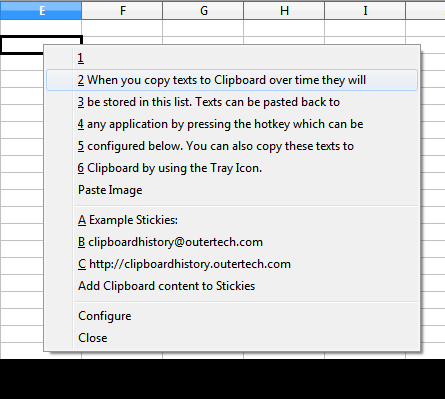Click the empty cell under column H header
Screen dimensions: 445x399
pyautogui.click(x=284, y=28)
